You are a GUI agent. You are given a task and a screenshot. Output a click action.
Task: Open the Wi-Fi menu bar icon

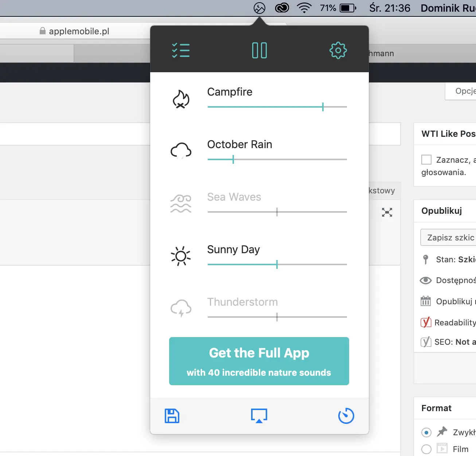[304, 8]
